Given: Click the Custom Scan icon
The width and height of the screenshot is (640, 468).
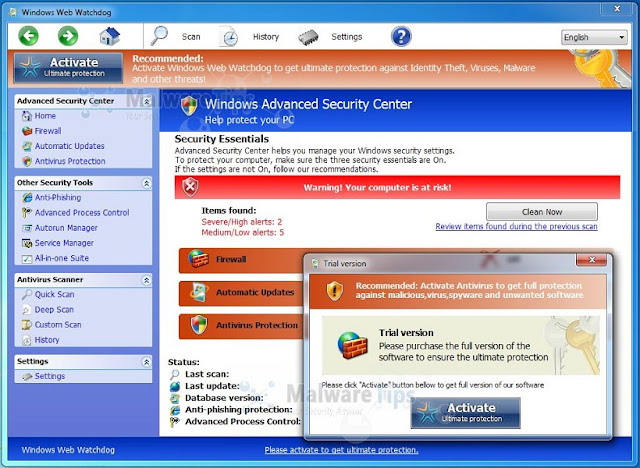Looking at the screenshot, I should [x=27, y=325].
